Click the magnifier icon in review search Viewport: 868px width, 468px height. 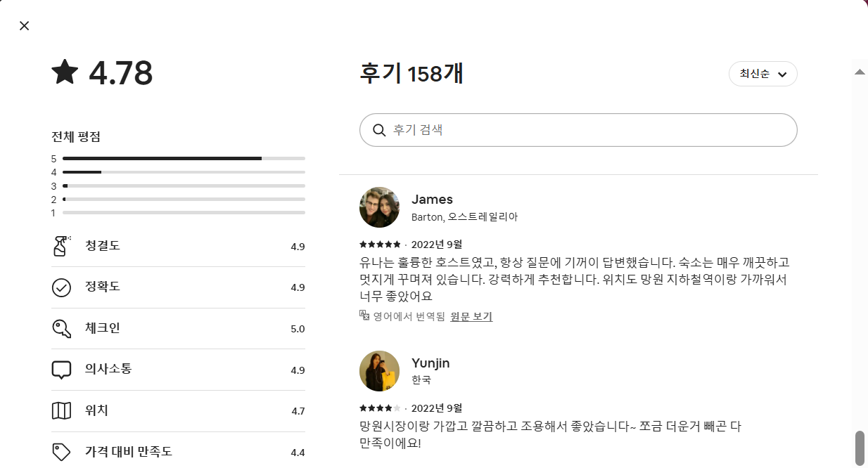(379, 130)
